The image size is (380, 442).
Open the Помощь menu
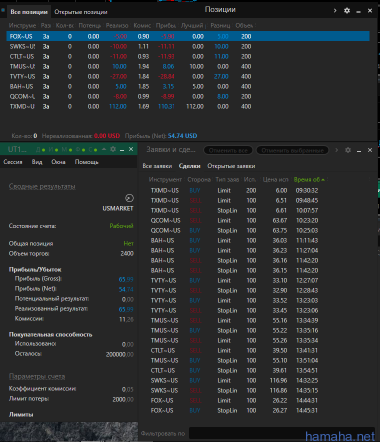tap(86, 162)
